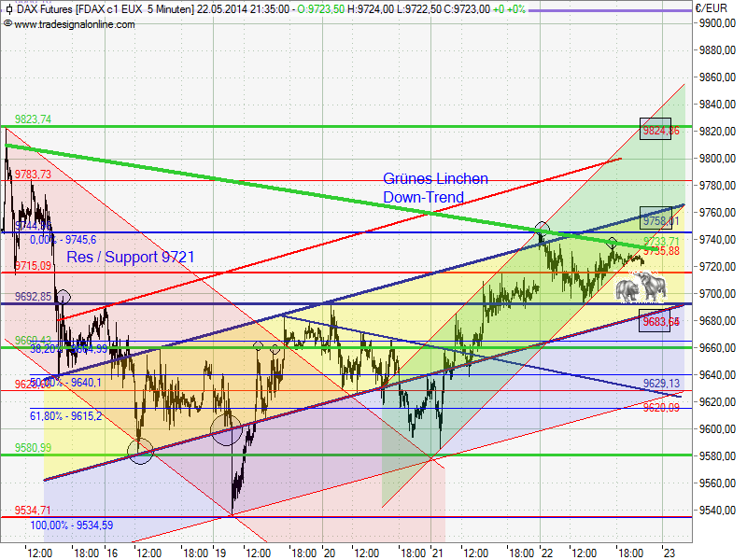Click the 9800,00 price axis tick
Viewport: 747px width, 560px height.
[x=717, y=159]
